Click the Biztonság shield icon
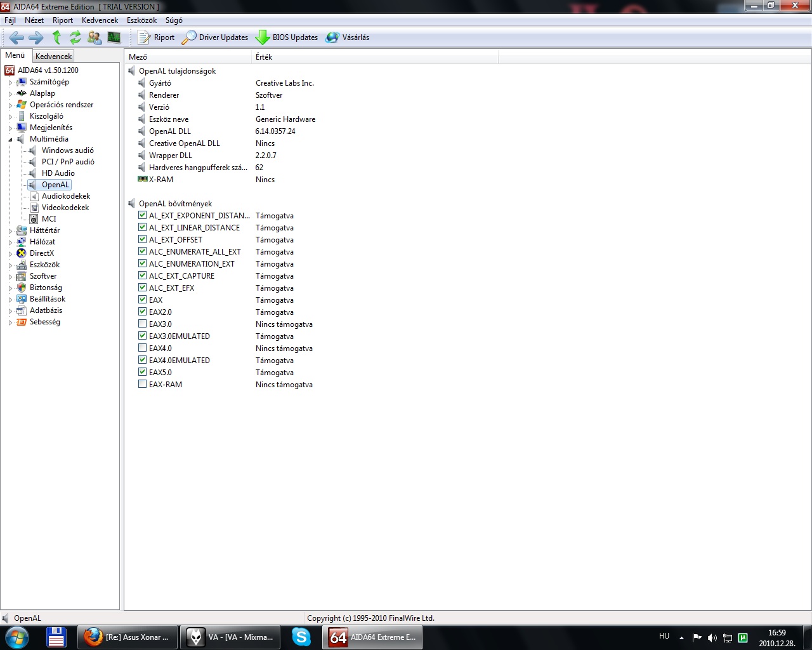 pyautogui.click(x=22, y=288)
